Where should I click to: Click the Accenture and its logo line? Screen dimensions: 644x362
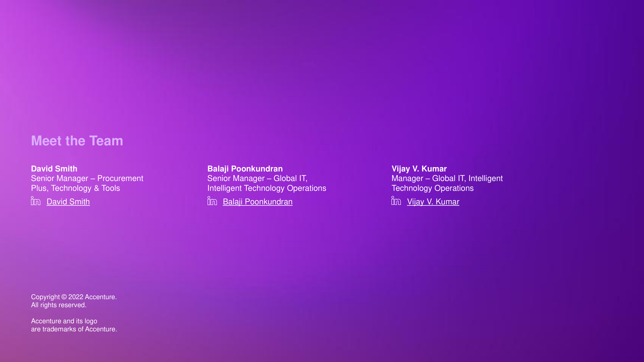click(64, 321)
